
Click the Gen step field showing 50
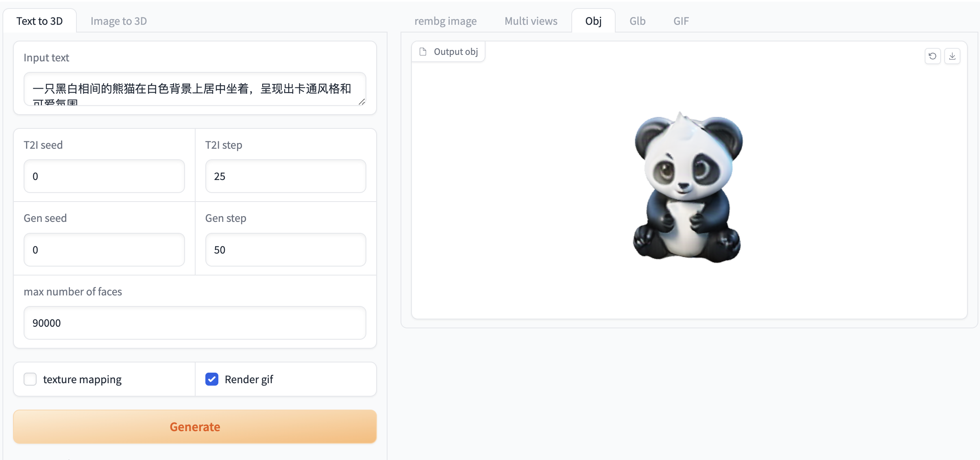[x=285, y=250]
